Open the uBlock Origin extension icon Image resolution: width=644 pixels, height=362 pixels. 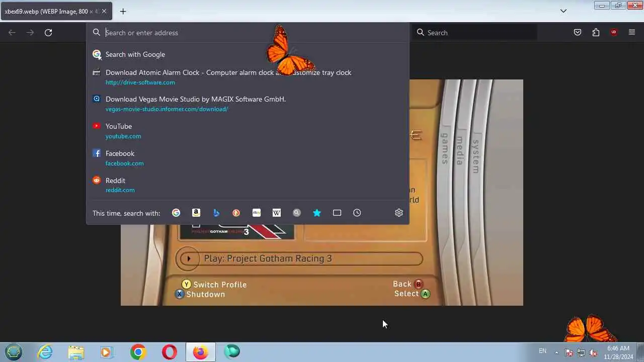pyautogui.click(x=614, y=33)
